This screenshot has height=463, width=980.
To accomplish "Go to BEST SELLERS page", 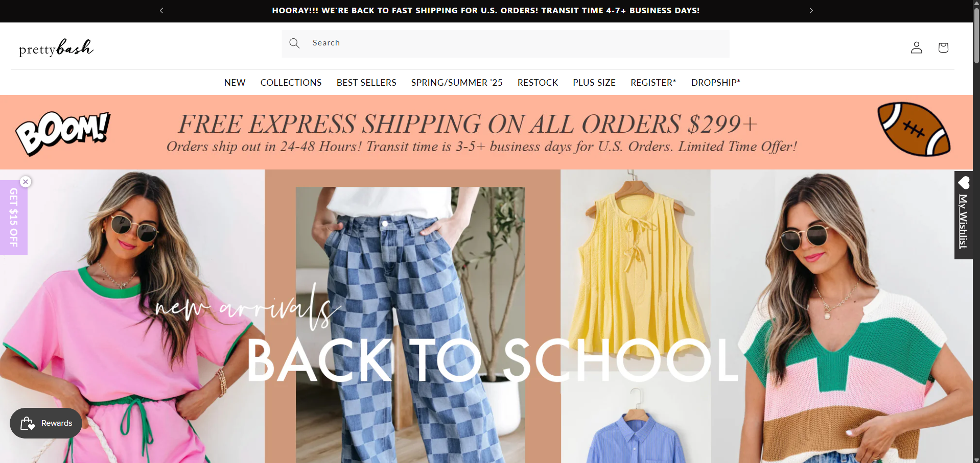I will point(366,83).
